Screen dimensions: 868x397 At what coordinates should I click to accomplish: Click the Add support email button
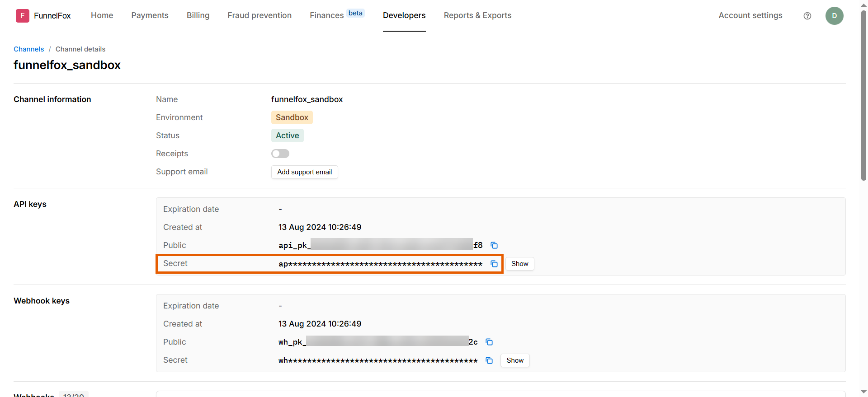click(305, 172)
